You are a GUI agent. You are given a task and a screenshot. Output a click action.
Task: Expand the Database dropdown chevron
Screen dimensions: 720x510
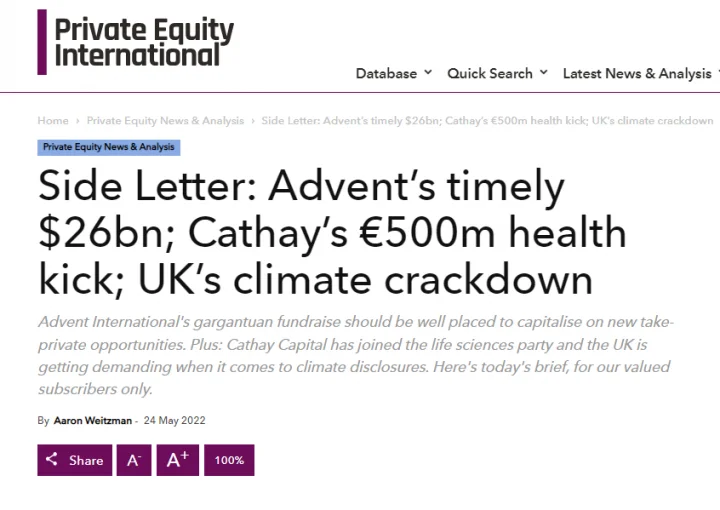428,72
